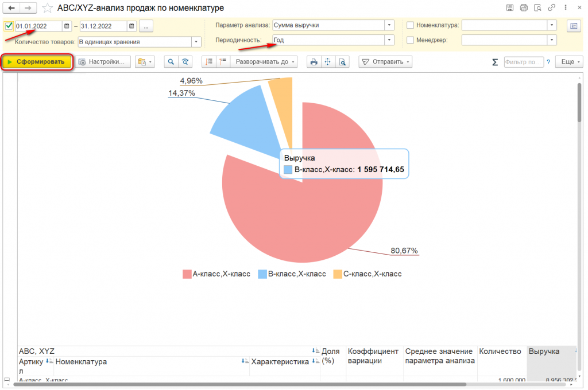The image size is (588, 390).
Task: Open the Еще menu
Action: pos(569,62)
